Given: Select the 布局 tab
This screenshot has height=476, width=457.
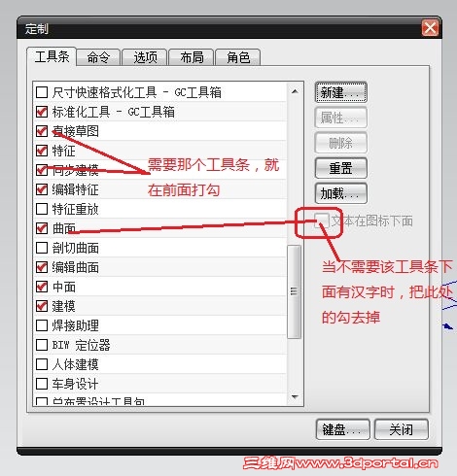Looking at the screenshot, I should pos(192,57).
